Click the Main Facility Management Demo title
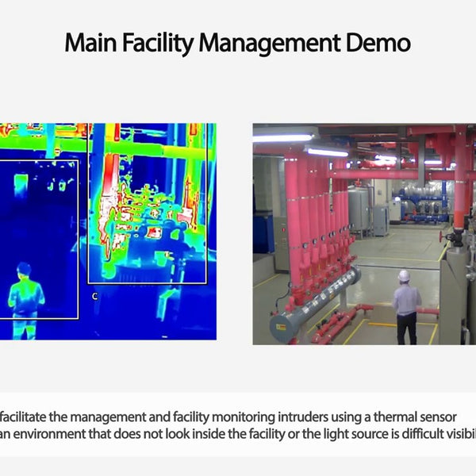Image resolution: width=476 pixels, height=476 pixels. (x=237, y=42)
